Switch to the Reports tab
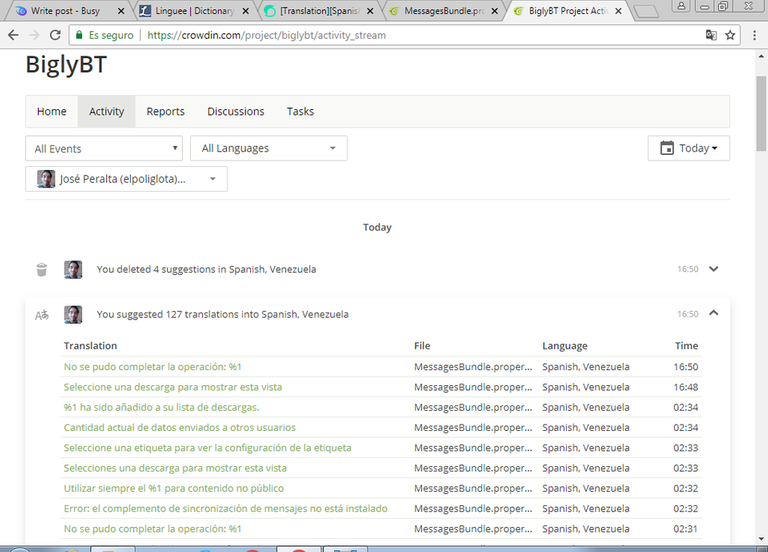Screen dimensions: 768x552 [x=165, y=111]
